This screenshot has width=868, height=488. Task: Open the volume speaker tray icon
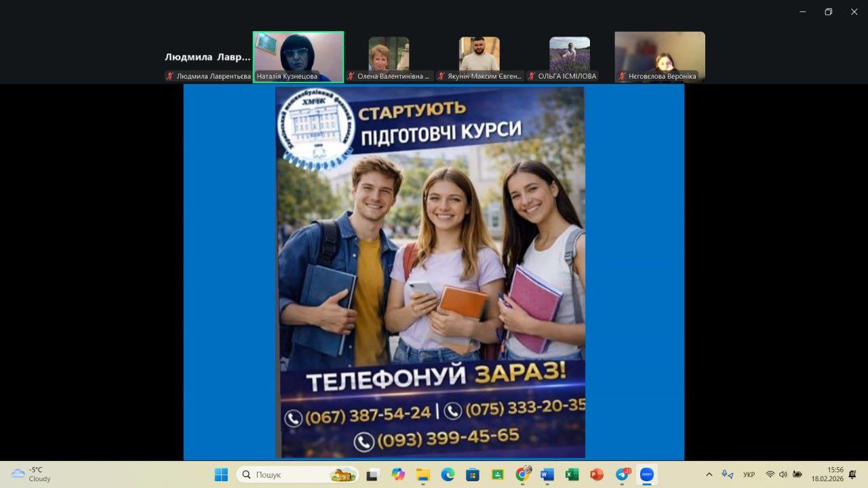(x=783, y=474)
